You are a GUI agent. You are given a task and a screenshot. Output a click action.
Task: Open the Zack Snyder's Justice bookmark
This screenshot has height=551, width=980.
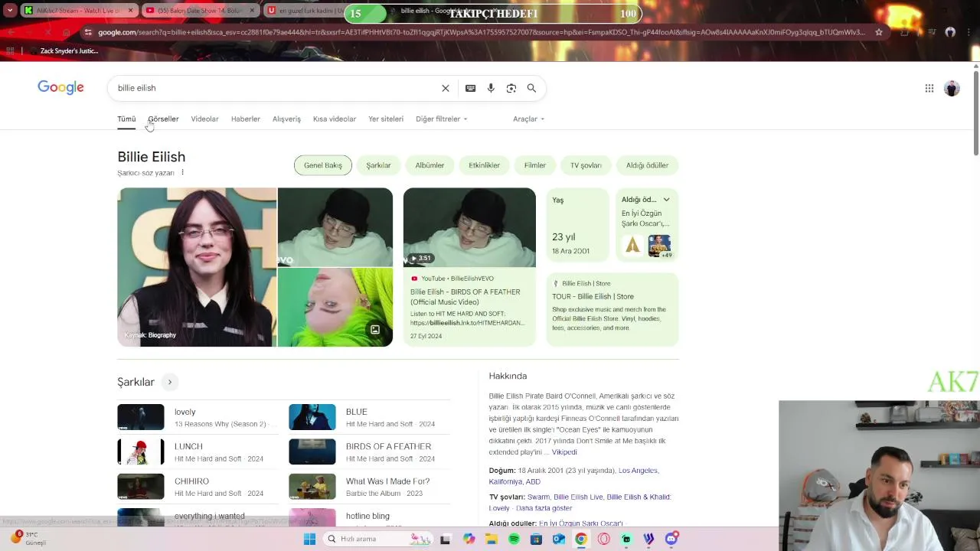click(x=69, y=51)
